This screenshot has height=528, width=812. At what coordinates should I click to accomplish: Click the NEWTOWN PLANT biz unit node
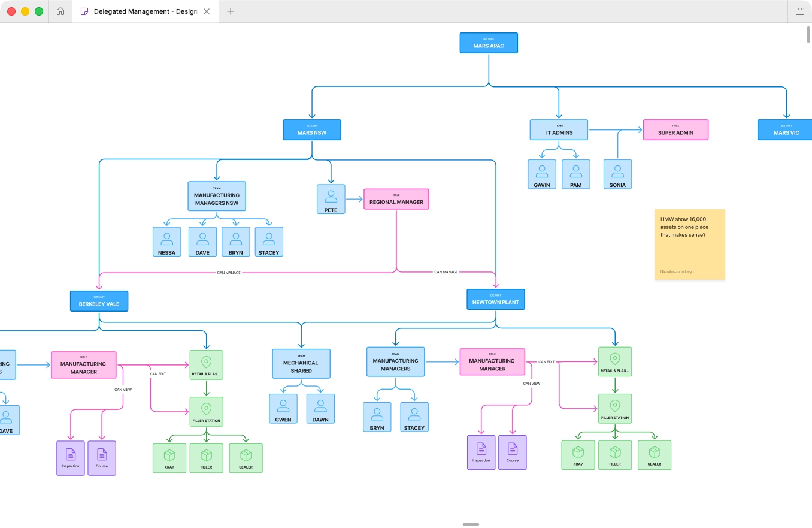[x=496, y=300]
